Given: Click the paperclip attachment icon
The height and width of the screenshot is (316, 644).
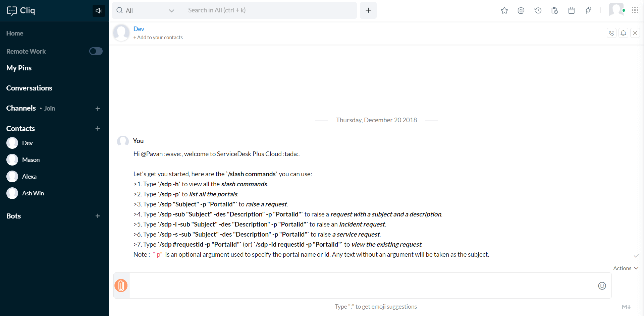Looking at the screenshot, I should click(x=121, y=286).
